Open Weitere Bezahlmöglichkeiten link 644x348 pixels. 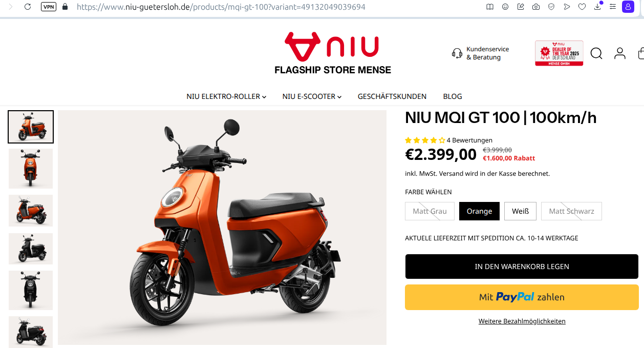(522, 321)
